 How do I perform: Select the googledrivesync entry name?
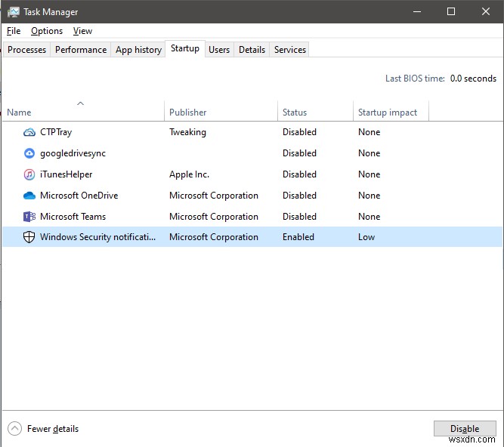click(x=73, y=153)
